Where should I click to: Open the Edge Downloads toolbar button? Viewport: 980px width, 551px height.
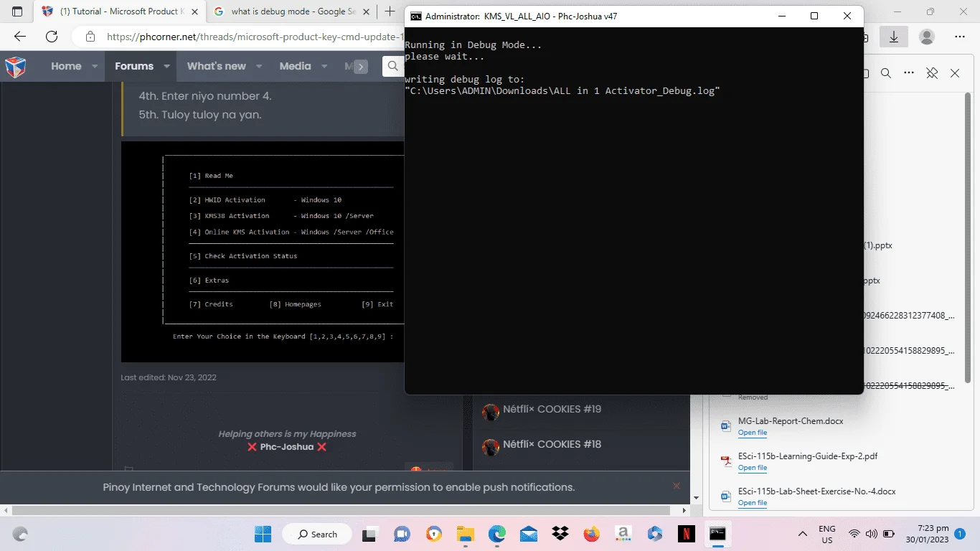point(894,37)
